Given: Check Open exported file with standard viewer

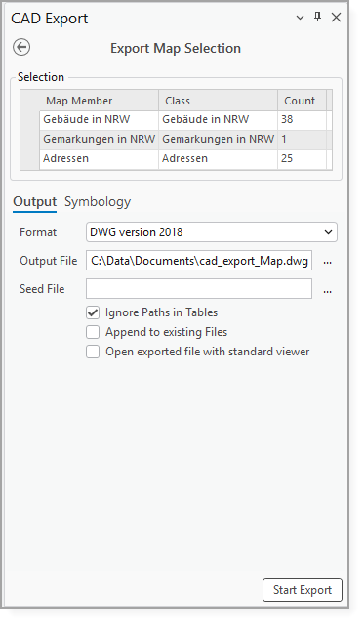Looking at the screenshot, I should [93, 352].
